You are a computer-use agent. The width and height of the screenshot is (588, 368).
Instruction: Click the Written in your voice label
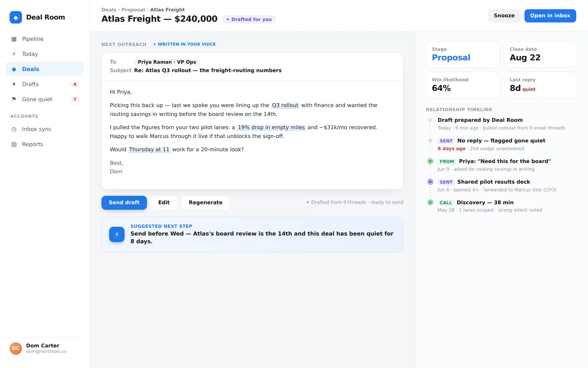pos(184,44)
